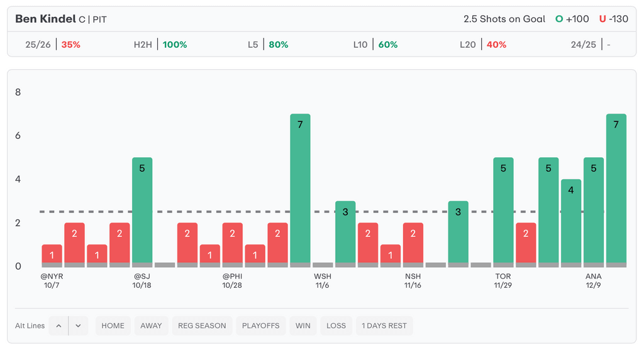This screenshot has width=644, height=352.
Task: Select the Over +100 odds
Action: click(572, 19)
